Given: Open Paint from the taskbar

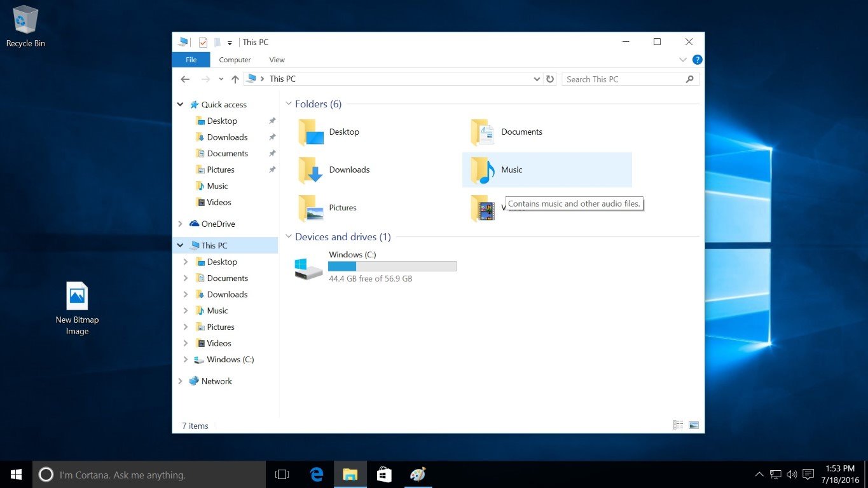Looking at the screenshot, I should pyautogui.click(x=417, y=475).
